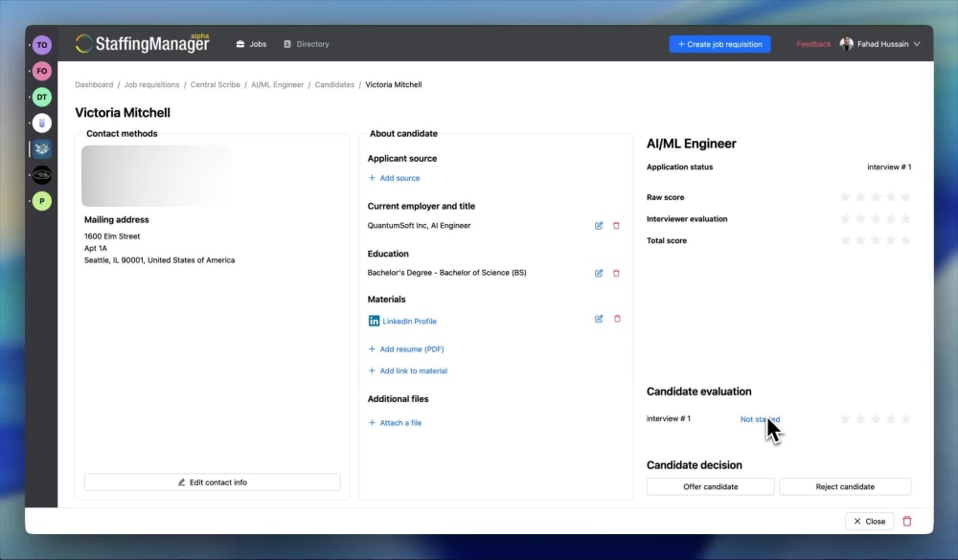Click Edit contact info button
The width and height of the screenshot is (958, 560).
click(212, 482)
